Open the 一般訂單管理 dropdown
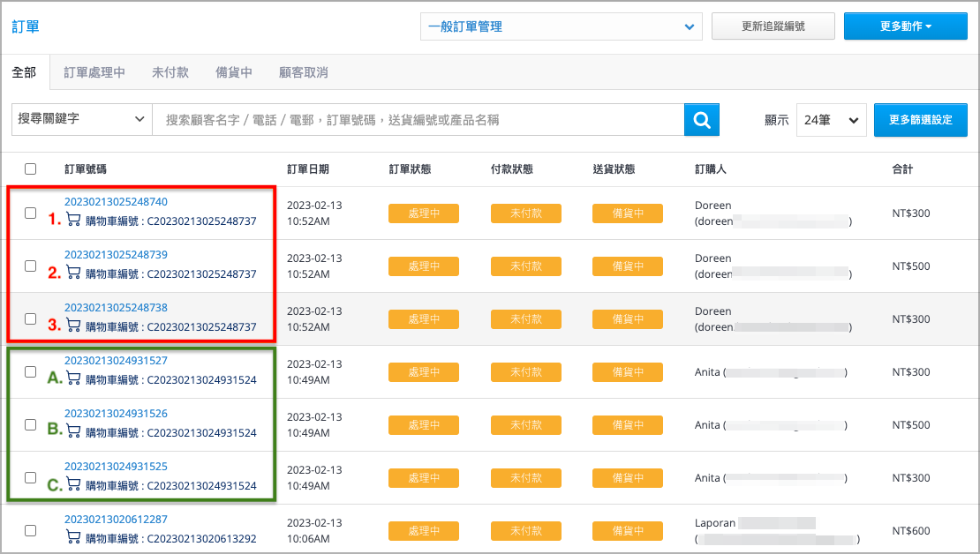The height and width of the screenshot is (554, 980). coord(562,26)
